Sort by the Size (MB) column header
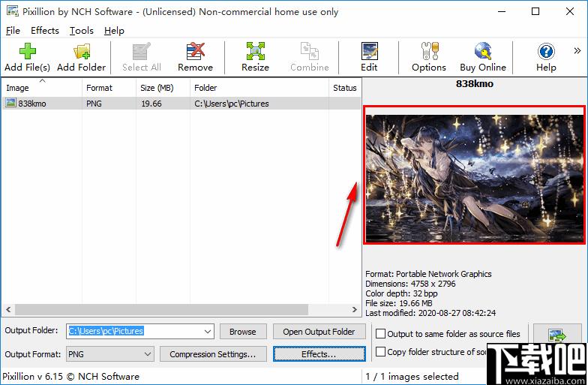 click(x=163, y=88)
